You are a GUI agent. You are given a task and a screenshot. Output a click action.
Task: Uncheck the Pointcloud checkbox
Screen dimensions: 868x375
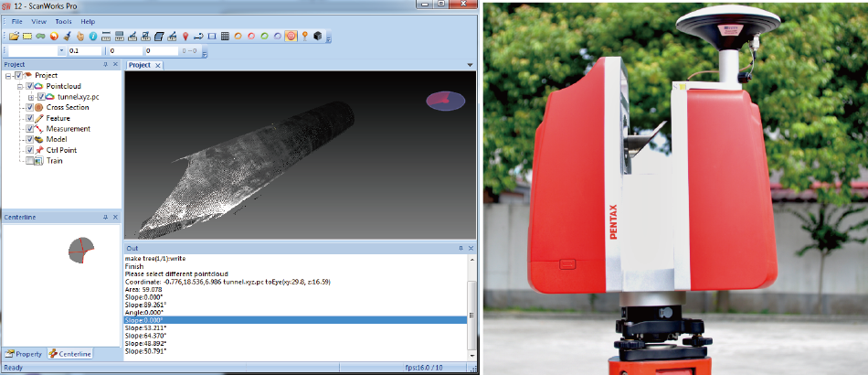coord(30,86)
